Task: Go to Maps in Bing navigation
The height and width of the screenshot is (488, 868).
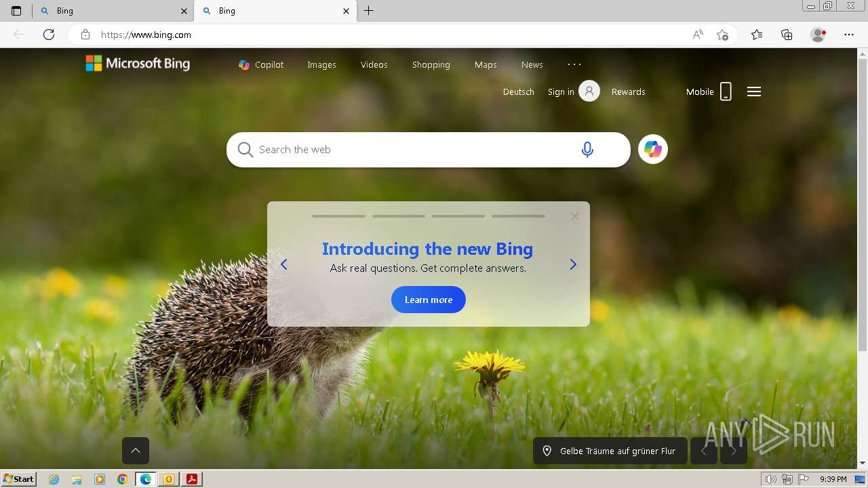Action: click(486, 64)
